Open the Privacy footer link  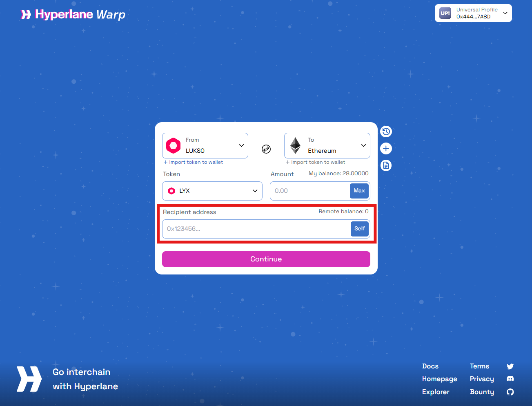[x=482, y=379]
